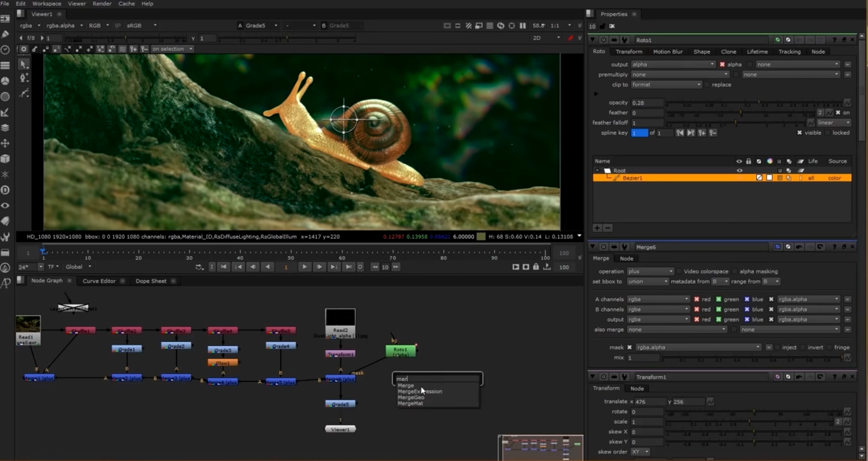Open the Merge/Layer nodes toolbar menu
Viewport: 868px width, 461px height.
[x=5, y=128]
